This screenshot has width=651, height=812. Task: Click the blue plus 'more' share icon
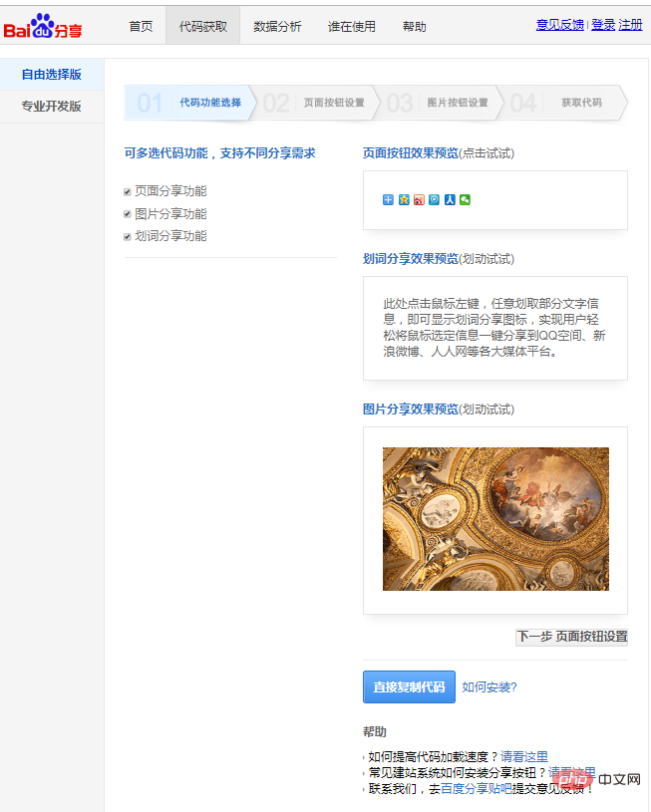point(388,200)
